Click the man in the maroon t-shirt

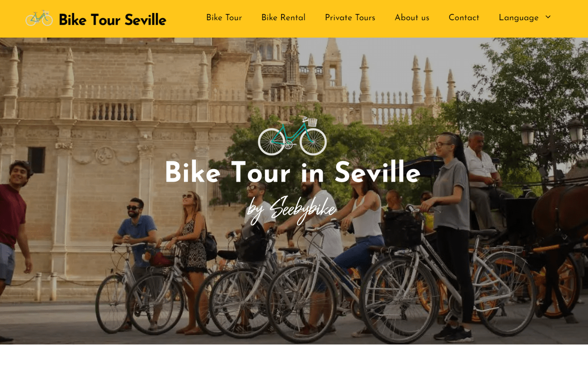click(x=13, y=226)
